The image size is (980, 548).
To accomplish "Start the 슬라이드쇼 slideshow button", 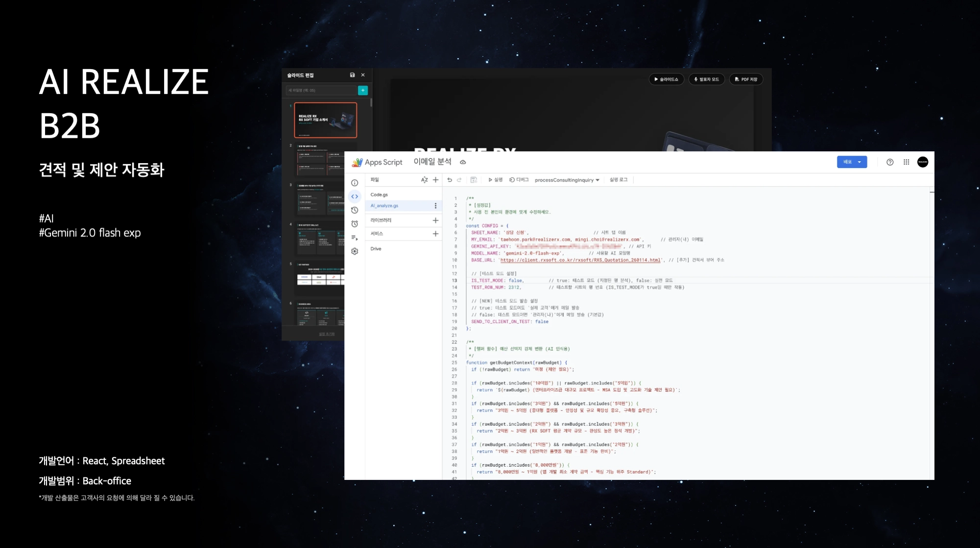I will pyautogui.click(x=666, y=79).
